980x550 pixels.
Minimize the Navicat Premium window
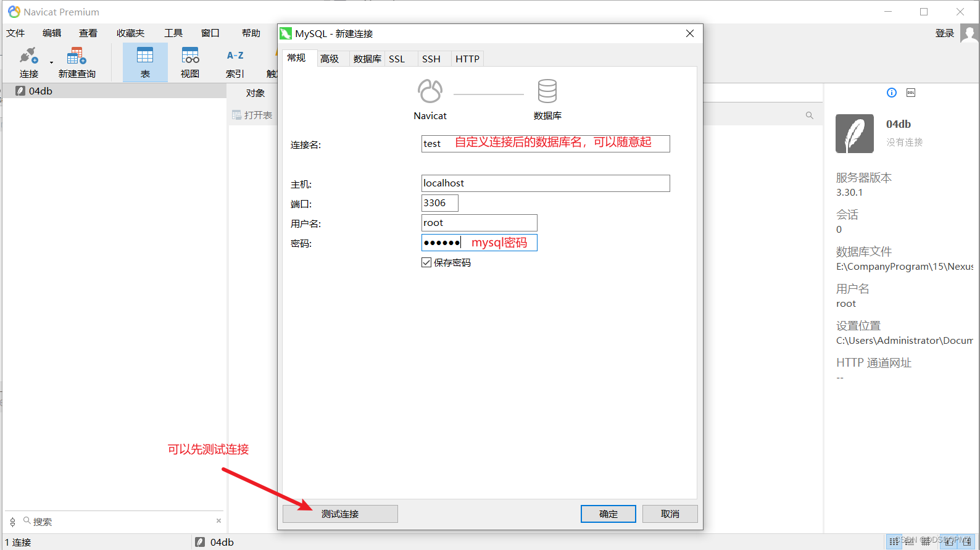tap(888, 12)
